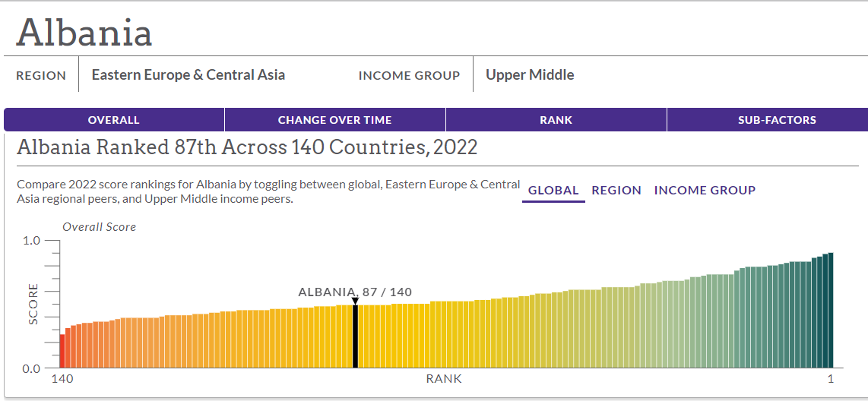This screenshot has width=868, height=401.
Task: Select the RANK tab in purple bar
Action: (556, 120)
